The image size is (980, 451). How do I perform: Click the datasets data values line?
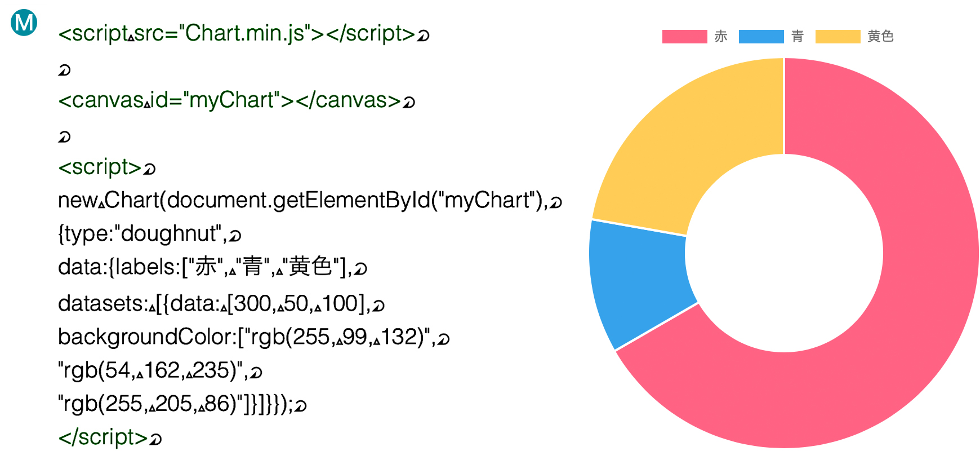click(221, 303)
